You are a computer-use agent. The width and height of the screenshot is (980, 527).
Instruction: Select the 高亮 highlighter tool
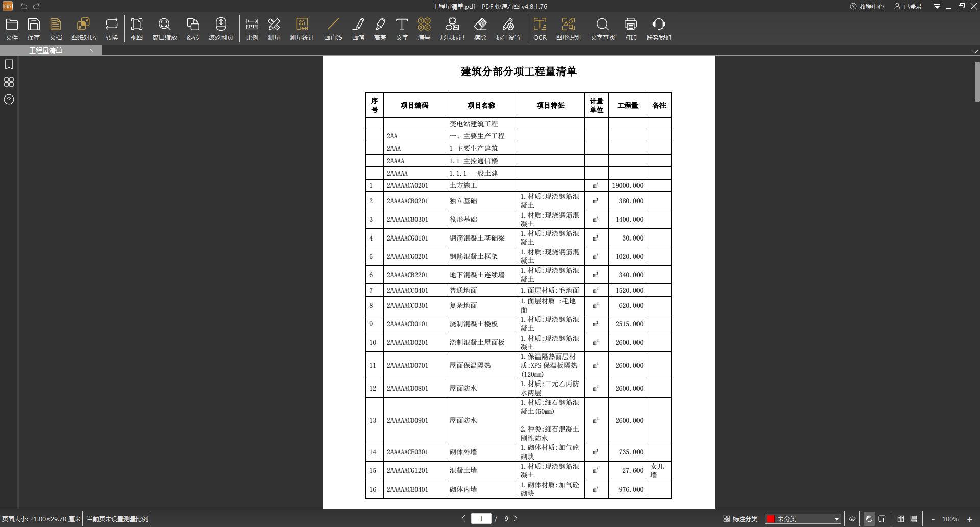point(380,29)
